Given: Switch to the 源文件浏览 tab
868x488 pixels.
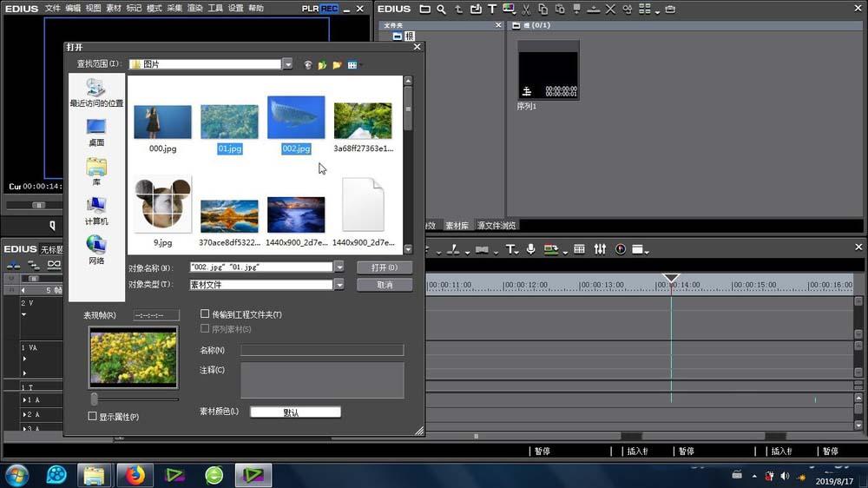Looking at the screenshot, I should (x=496, y=225).
